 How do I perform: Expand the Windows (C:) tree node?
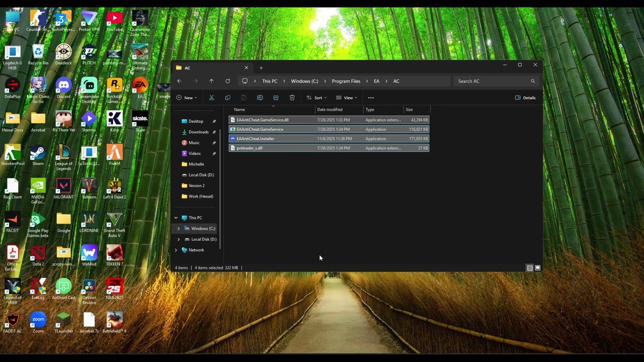click(178, 229)
